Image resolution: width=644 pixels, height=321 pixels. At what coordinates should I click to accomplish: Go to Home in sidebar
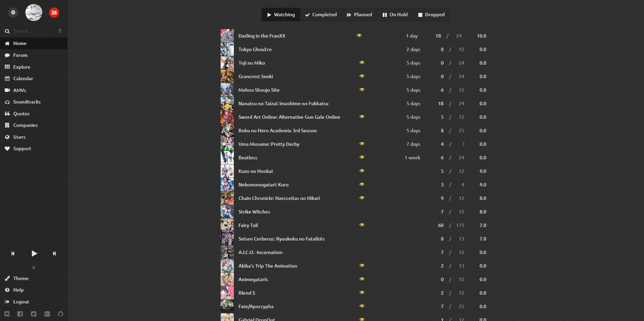[34, 43]
